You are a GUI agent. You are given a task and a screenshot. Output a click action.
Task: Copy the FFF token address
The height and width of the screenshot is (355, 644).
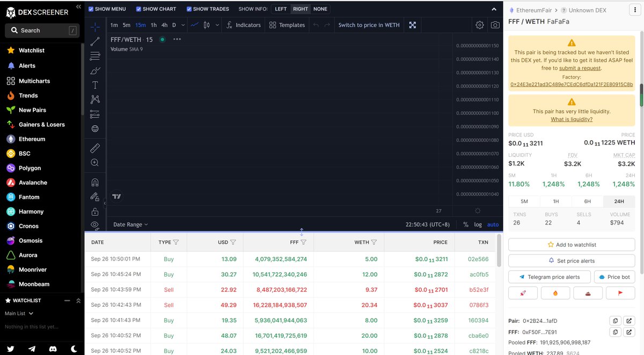(616, 332)
